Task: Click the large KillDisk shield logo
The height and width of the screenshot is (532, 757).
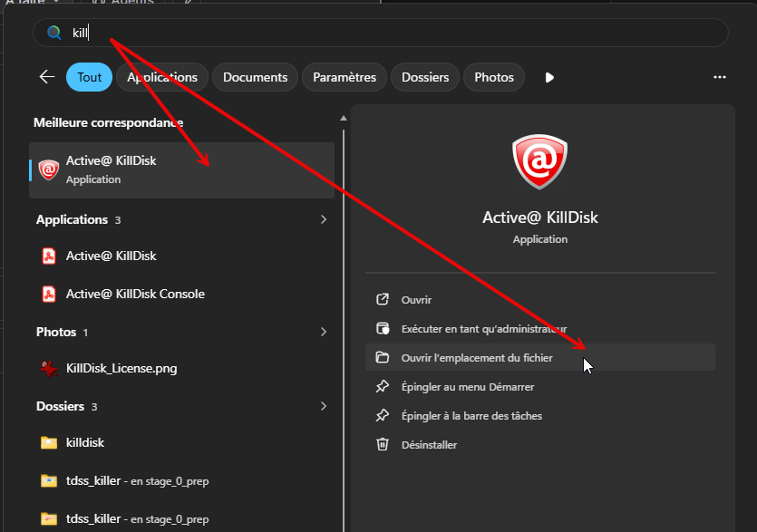Action: [x=539, y=161]
